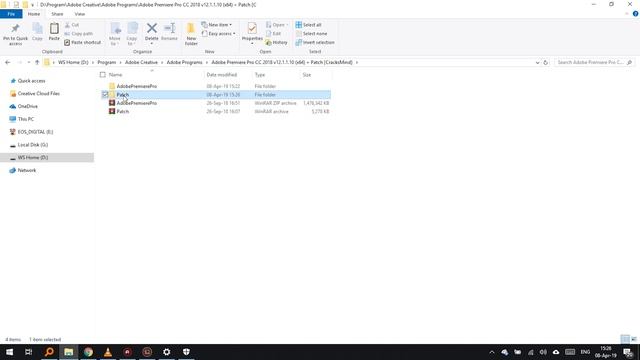Click Program in the address breadcrumb
Screen dimensions: 640x360
(x=107, y=62)
